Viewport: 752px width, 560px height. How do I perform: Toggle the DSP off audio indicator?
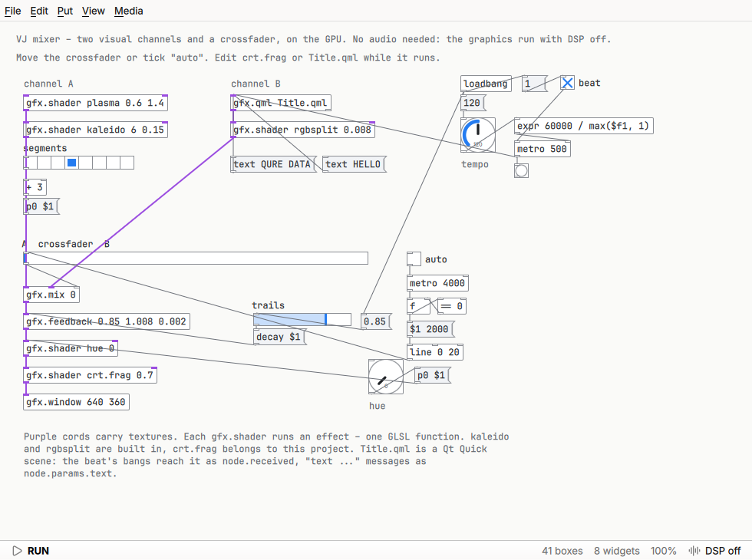pyautogui.click(x=714, y=551)
